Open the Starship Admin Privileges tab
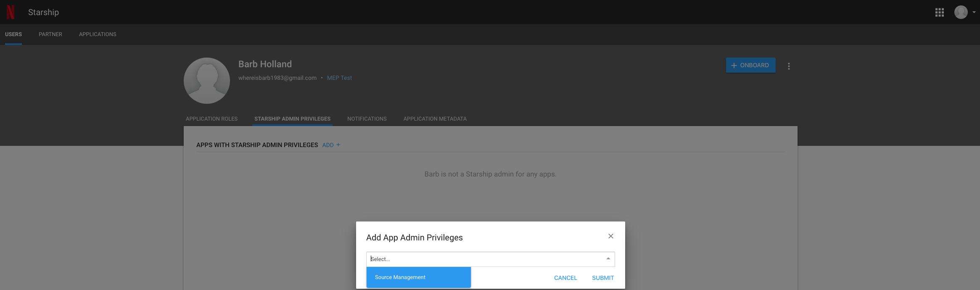 tap(292, 119)
